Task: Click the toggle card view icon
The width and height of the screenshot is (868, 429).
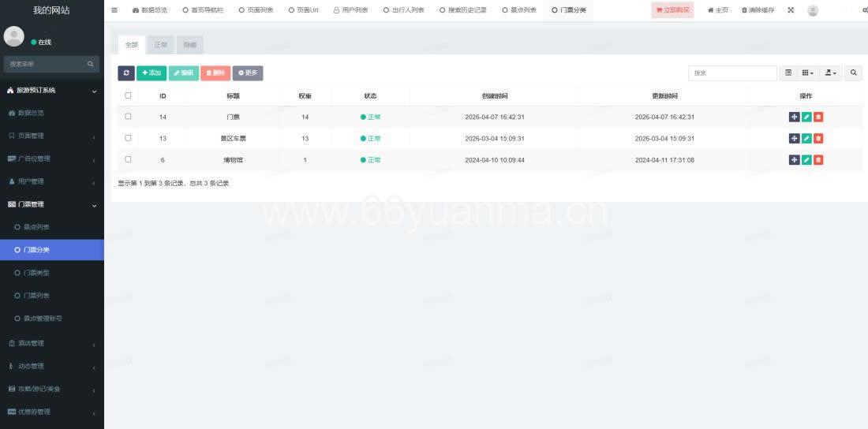Action: [788, 73]
